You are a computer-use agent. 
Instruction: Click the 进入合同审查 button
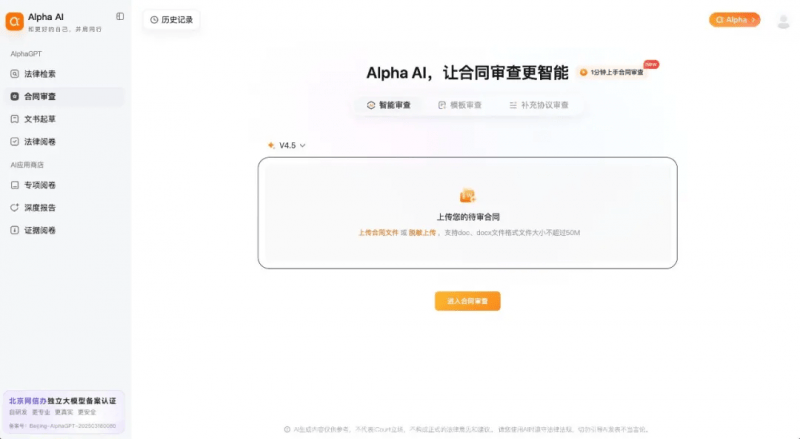(x=467, y=301)
